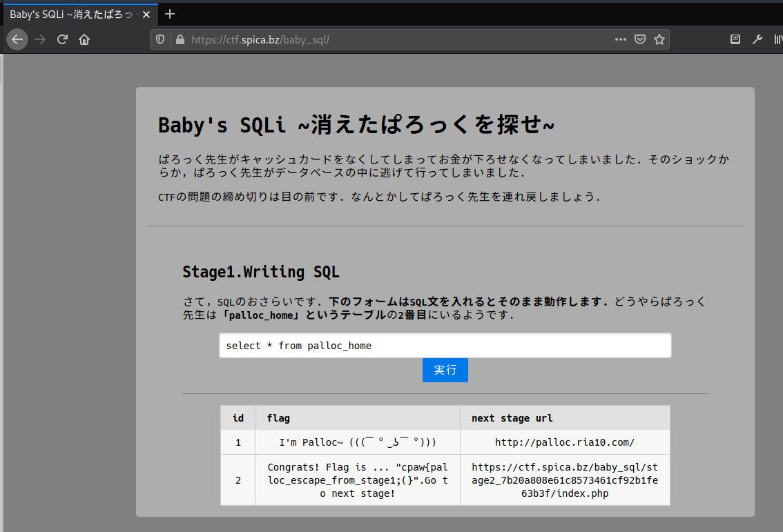The image size is (783, 532).
Task: Open the page actions three-dot menu
Action: coord(621,40)
